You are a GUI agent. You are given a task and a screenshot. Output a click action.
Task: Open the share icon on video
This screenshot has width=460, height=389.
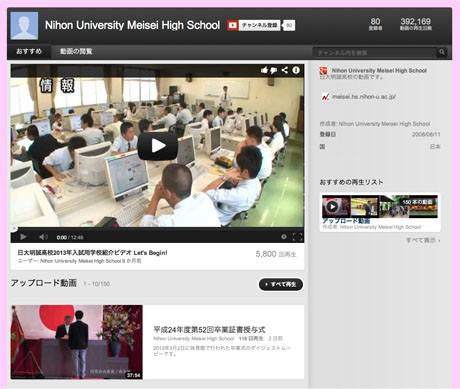[x=285, y=70]
